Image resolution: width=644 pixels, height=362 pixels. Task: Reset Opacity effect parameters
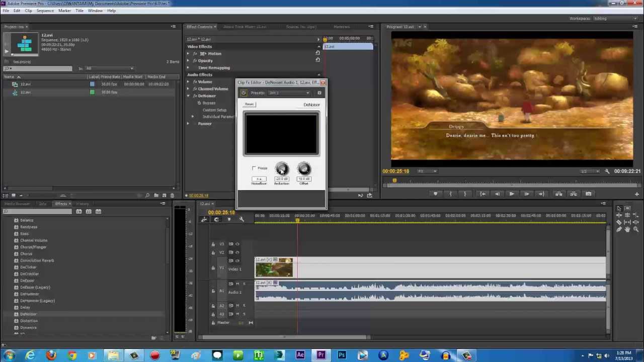tap(317, 60)
